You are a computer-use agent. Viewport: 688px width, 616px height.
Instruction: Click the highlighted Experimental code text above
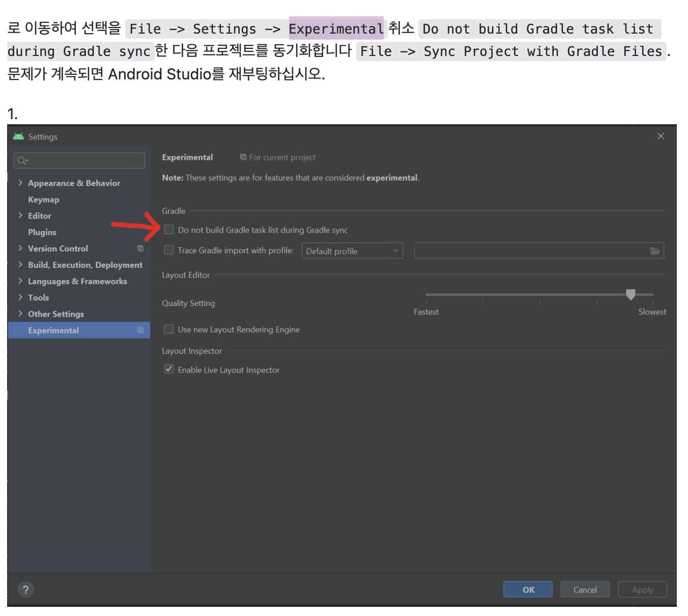[x=336, y=29]
